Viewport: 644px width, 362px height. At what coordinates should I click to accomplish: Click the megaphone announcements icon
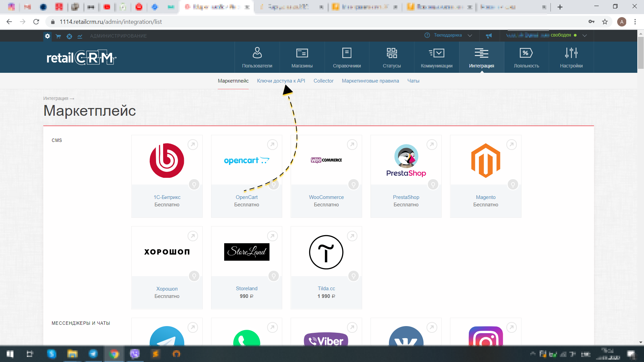click(489, 35)
